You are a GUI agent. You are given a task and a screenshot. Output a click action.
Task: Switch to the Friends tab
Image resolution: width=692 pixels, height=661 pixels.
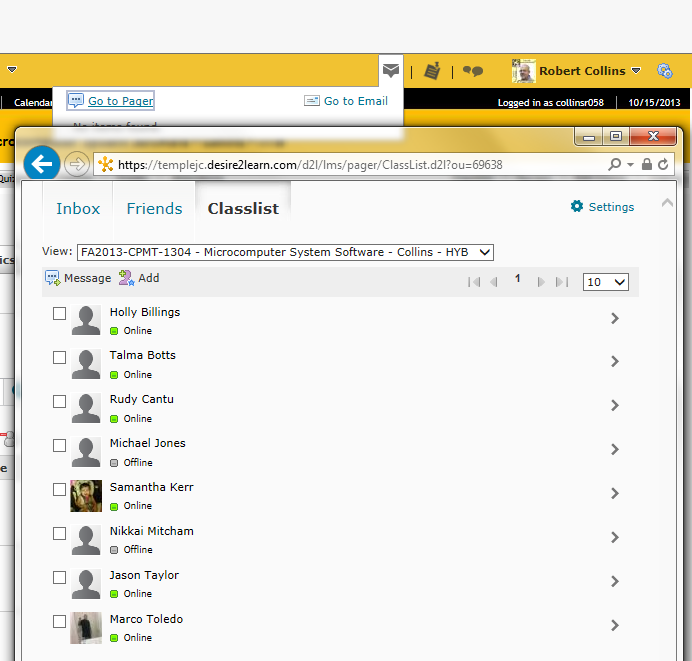[154, 208]
